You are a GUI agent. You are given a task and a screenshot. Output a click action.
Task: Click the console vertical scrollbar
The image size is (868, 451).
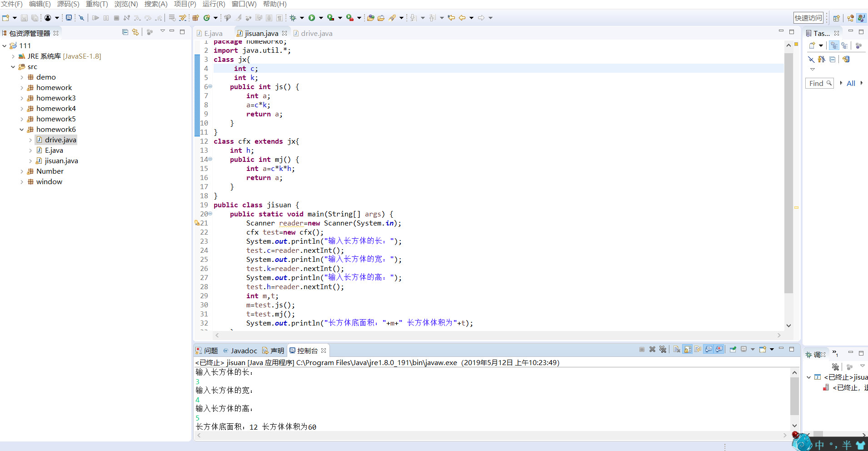tap(794, 396)
